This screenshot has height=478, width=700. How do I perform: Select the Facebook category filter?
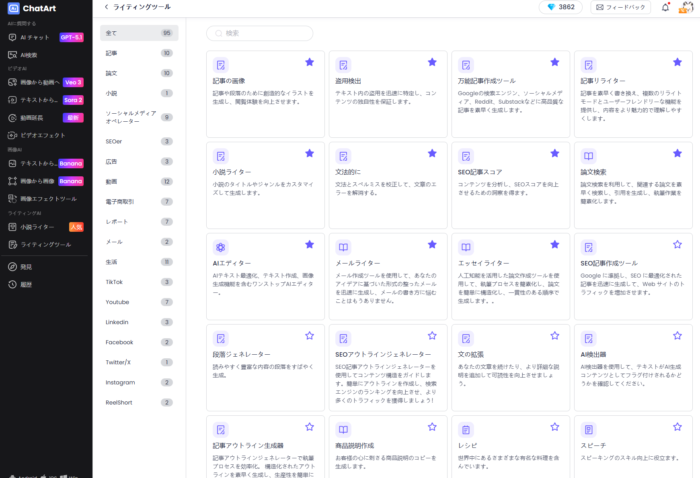(139, 342)
